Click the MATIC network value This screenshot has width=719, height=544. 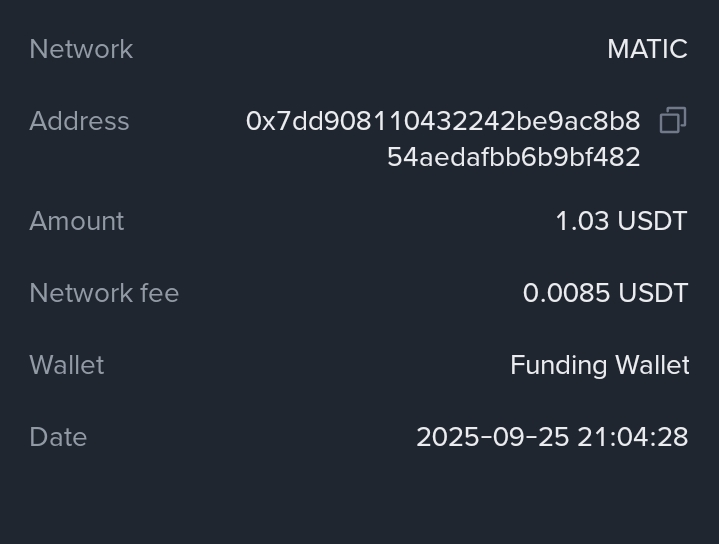[647, 49]
